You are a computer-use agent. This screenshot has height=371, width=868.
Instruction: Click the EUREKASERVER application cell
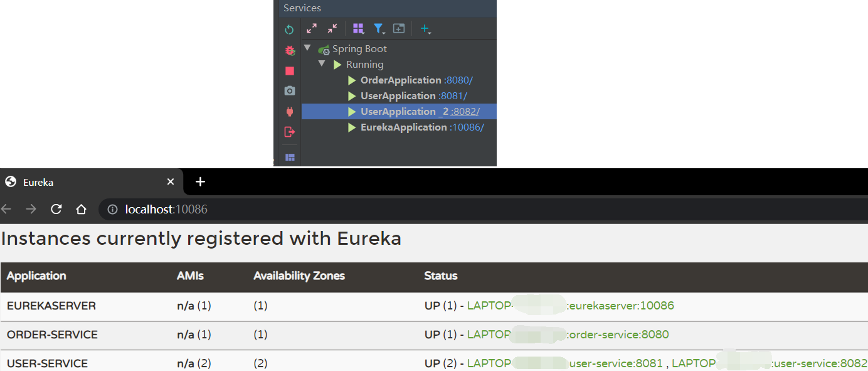pyautogui.click(x=51, y=306)
